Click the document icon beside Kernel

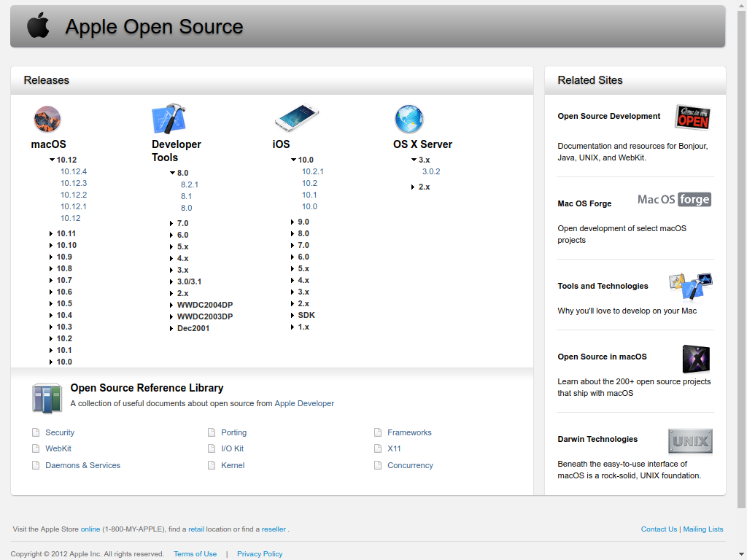click(212, 465)
